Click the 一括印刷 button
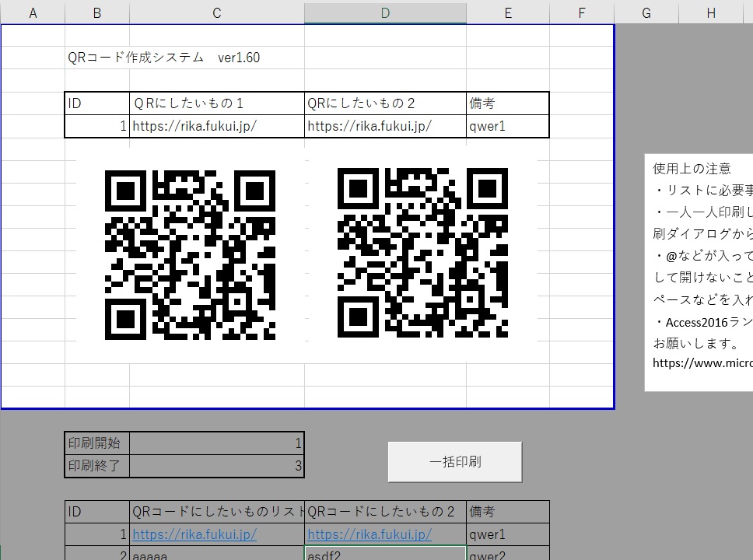The width and height of the screenshot is (753, 560). point(455,462)
